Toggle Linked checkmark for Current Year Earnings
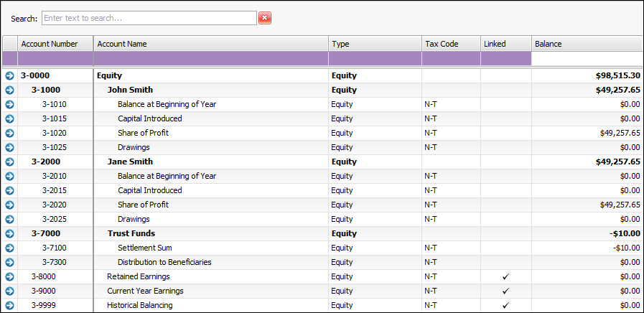Image resolution: width=644 pixels, height=313 pixels. tap(505, 291)
